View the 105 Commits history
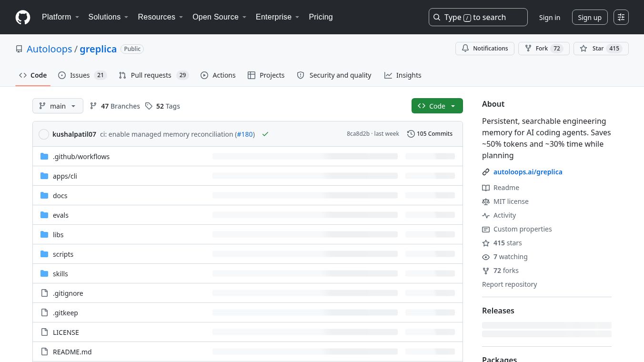644x362 pixels. [x=430, y=134]
